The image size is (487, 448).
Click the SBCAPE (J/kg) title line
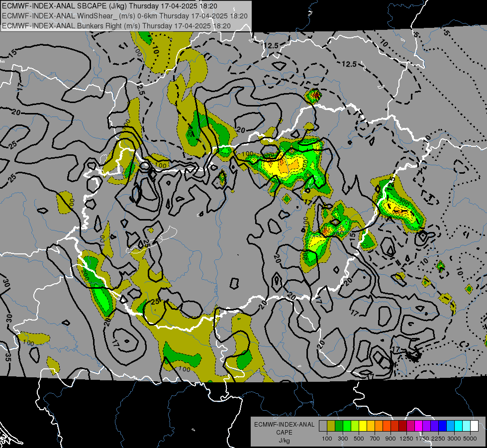[109, 6]
